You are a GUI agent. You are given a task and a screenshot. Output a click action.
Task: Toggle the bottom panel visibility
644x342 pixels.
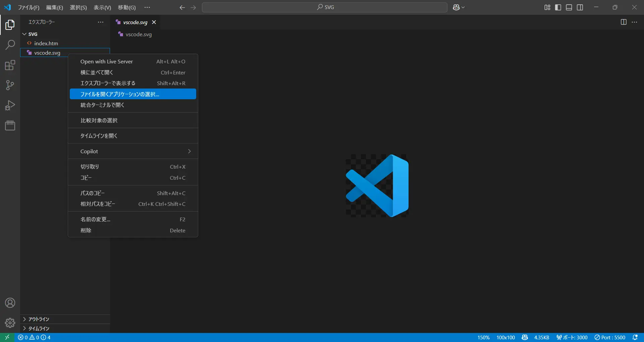(x=569, y=7)
